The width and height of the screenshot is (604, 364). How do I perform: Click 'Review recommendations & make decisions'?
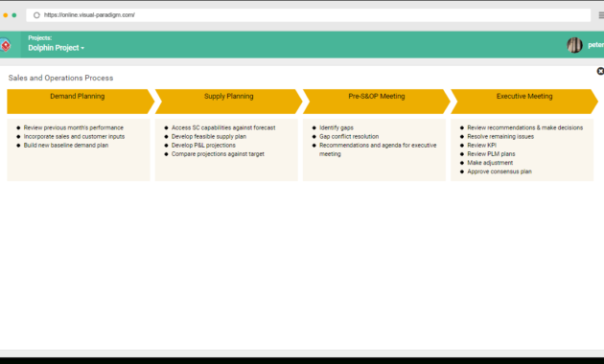pyautogui.click(x=525, y=127)
